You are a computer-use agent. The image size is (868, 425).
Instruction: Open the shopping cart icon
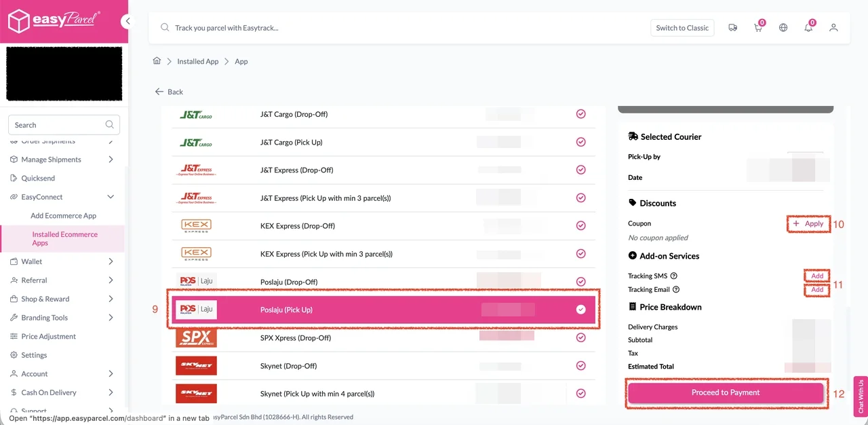click(x=757, y=27)
